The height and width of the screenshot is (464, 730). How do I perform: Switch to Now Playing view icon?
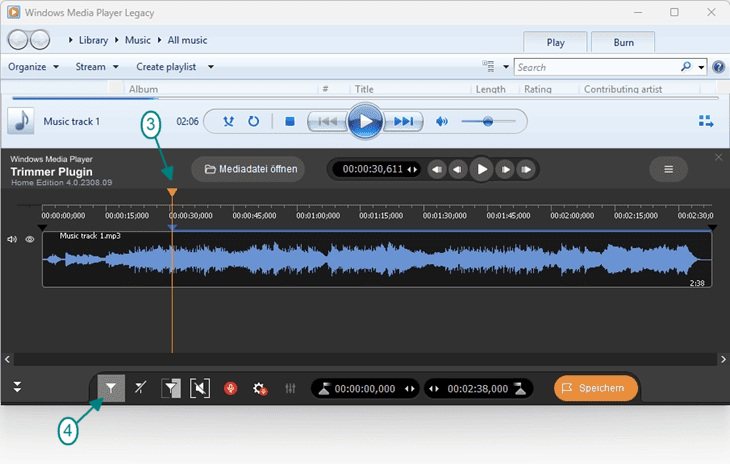click(706, 121)
